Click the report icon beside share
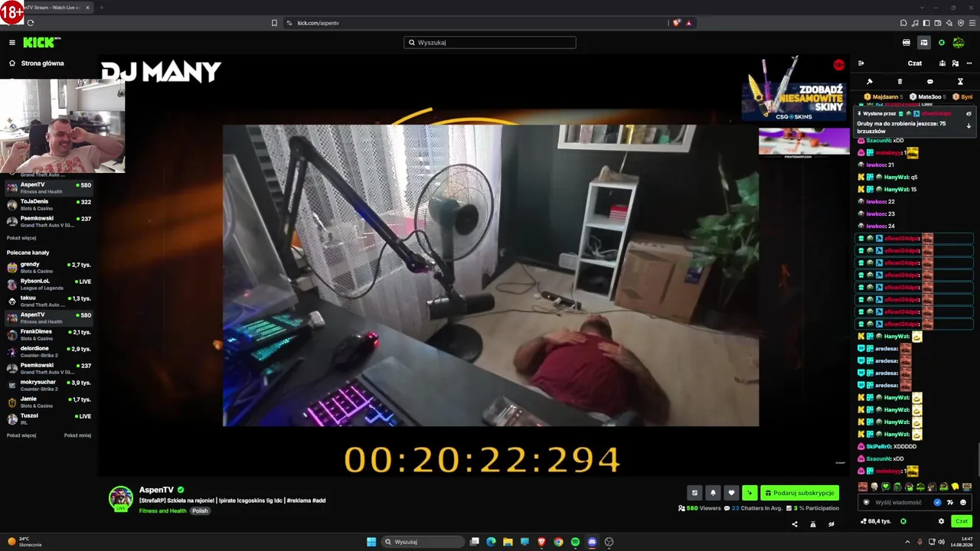Image resolution: width=980 pixels, height=551 pixels. tap(812, 524)
